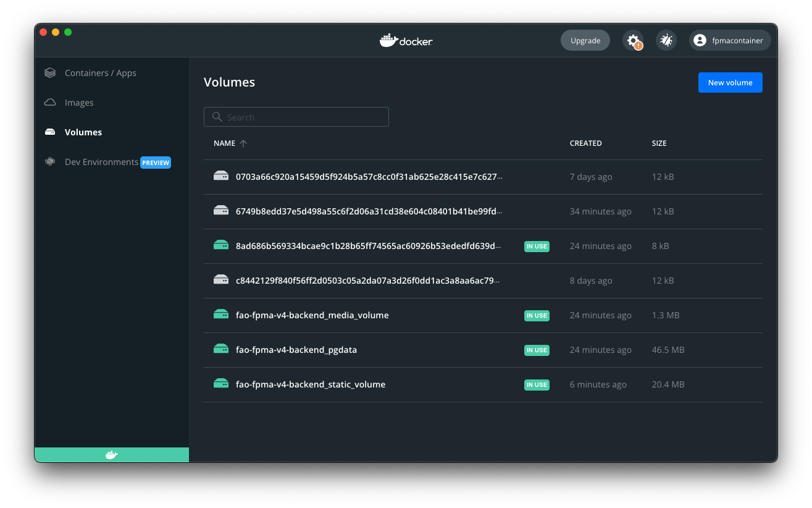Click IN USE badge on pgdata row
This screenshot has height=508, width=812.
[537, 350]
